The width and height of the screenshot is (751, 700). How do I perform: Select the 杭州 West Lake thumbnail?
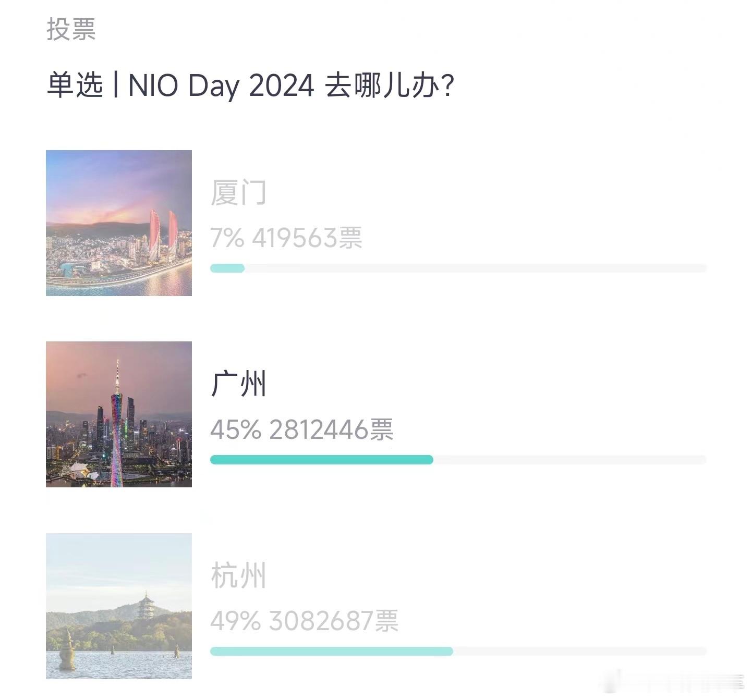tap(119, 606)
